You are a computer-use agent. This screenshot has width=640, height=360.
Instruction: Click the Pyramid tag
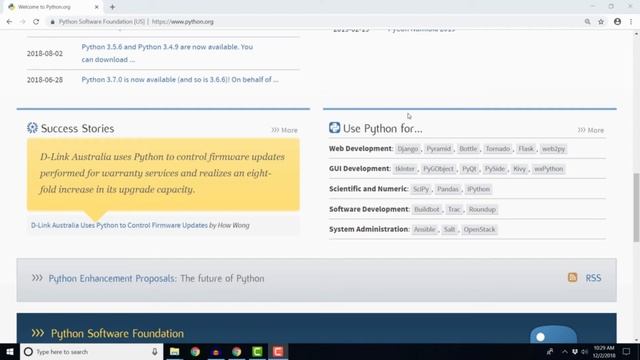coord(438,149)
